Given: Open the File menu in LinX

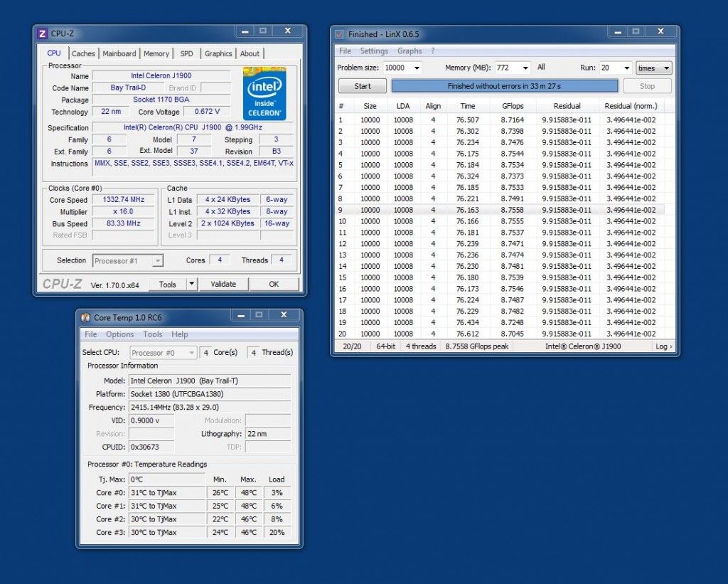Looking at the screenshot, I should (345, 51).
